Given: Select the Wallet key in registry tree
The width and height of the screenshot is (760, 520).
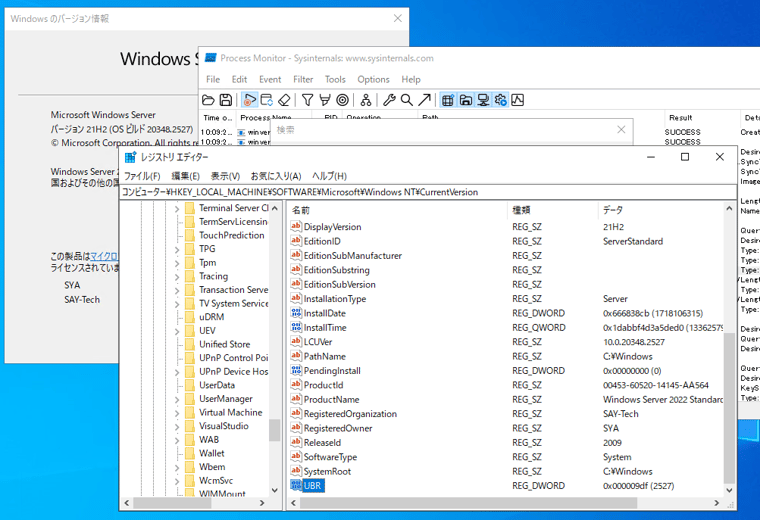Looking at the screenshot, I should click(212, 453).
